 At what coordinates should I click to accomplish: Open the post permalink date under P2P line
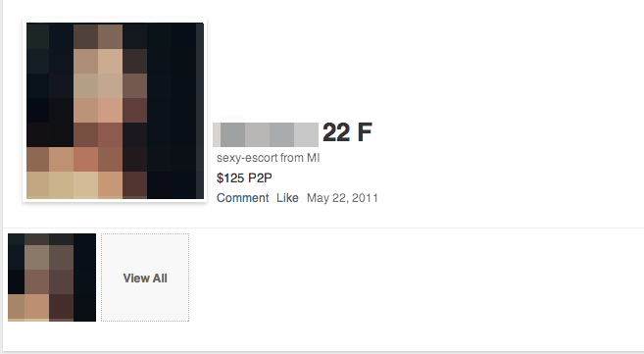click(x=342, y=198)
